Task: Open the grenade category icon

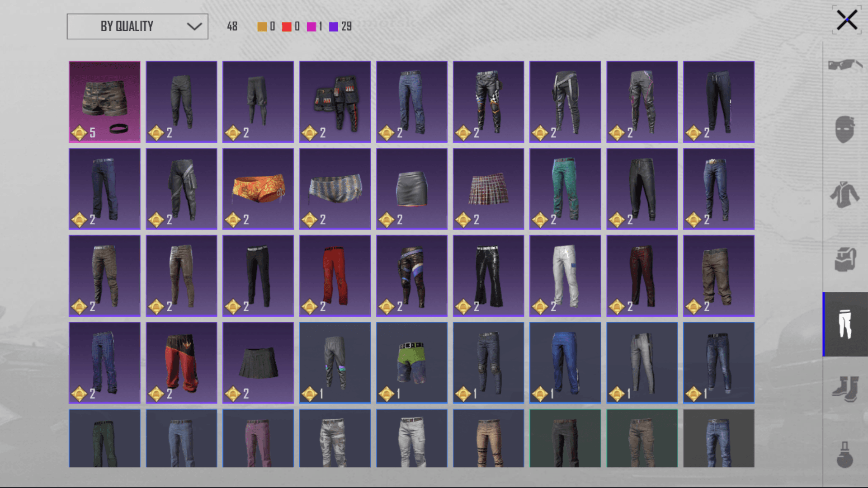Action: point(844,454)
